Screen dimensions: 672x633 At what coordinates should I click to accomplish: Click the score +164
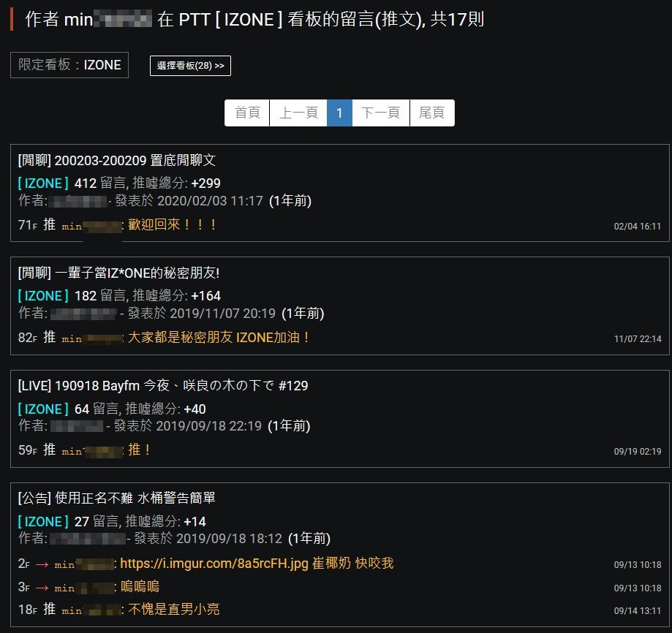click(x=205, y=296)
